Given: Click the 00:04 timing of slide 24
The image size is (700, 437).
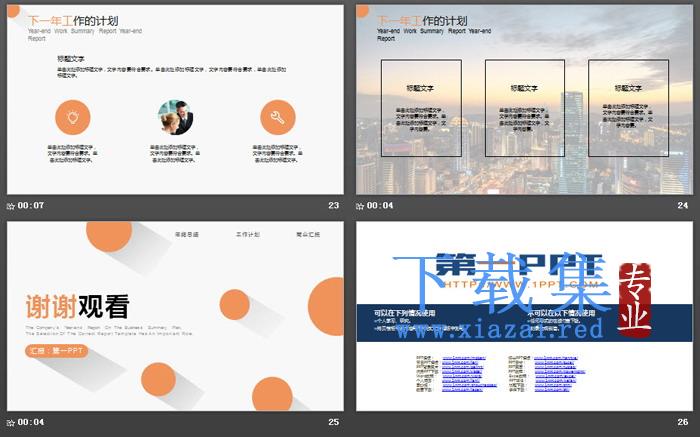Looking at the screenshot, I should (x=380, y=205).
